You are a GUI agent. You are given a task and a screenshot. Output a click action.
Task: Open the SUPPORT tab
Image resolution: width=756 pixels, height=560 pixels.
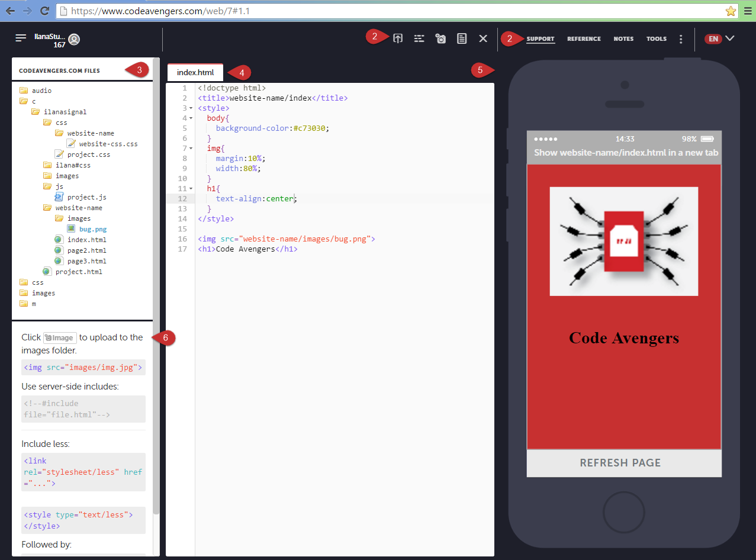tap(541, 39)
